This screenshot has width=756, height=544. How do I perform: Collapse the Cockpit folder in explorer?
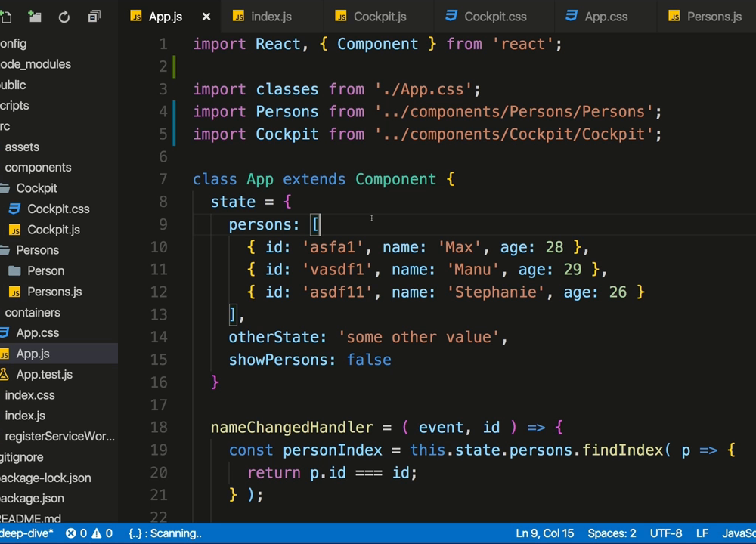click(x=36, y=188)
